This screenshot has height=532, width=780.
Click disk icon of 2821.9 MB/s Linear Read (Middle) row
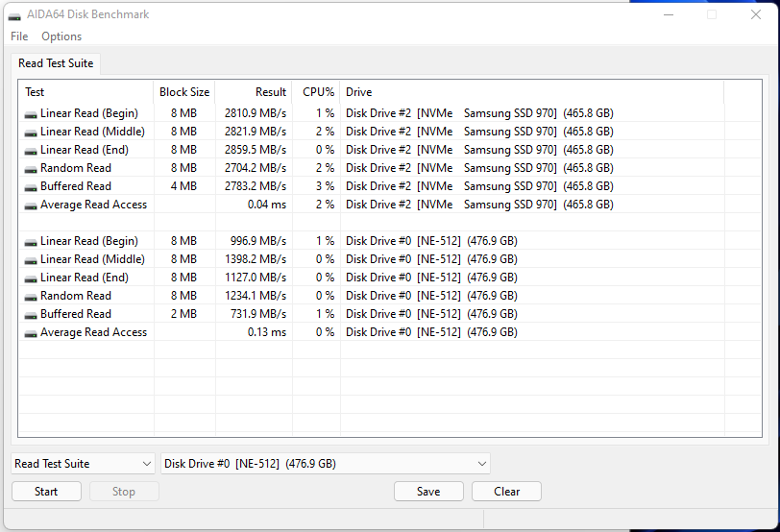(31, 133)
